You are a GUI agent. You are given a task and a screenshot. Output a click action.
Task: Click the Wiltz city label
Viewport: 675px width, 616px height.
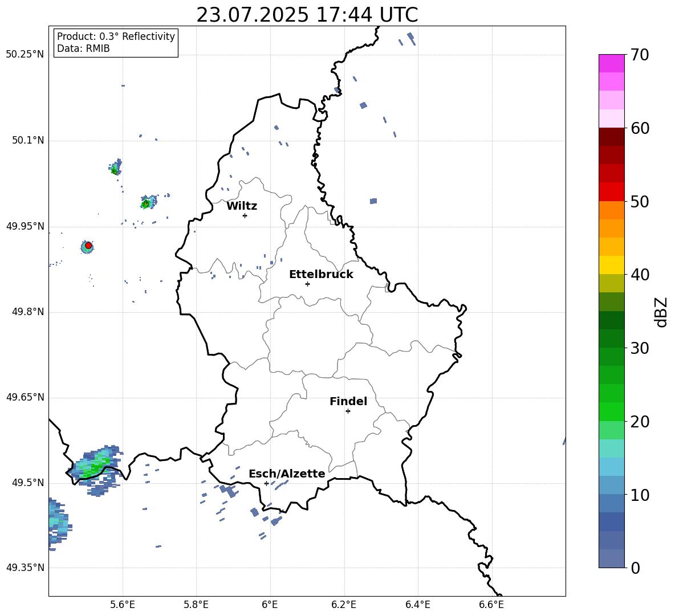(x=242, y=206)
